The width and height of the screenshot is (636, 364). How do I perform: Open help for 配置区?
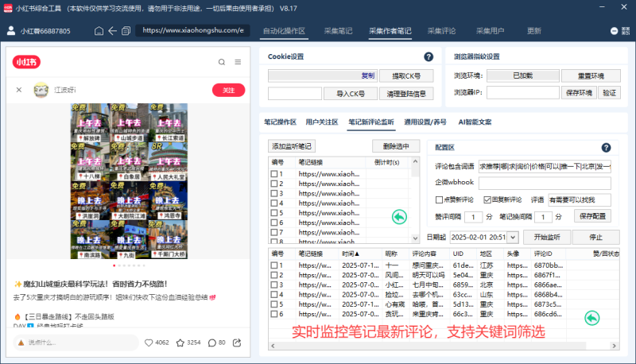click(x=606, y=148)
